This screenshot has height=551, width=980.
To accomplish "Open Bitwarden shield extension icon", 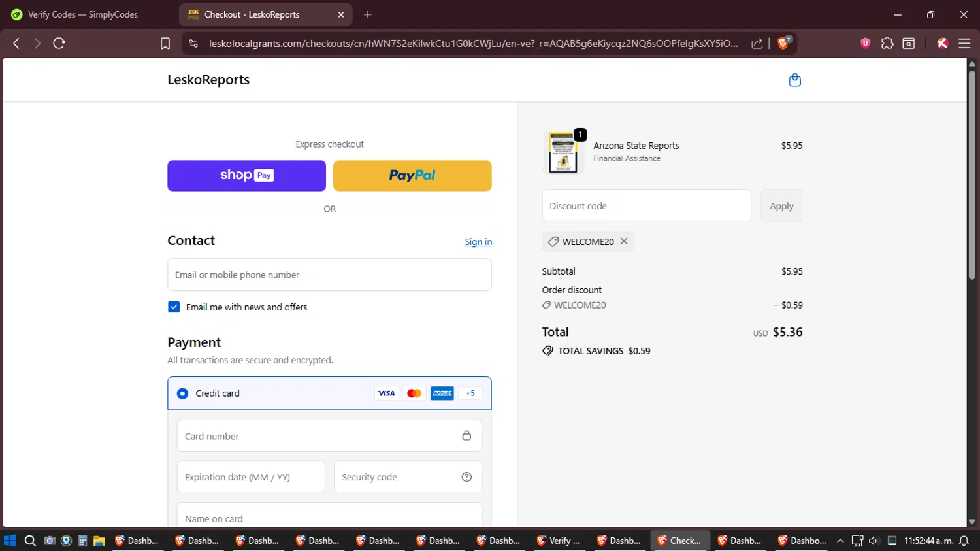I will point(866,43).
